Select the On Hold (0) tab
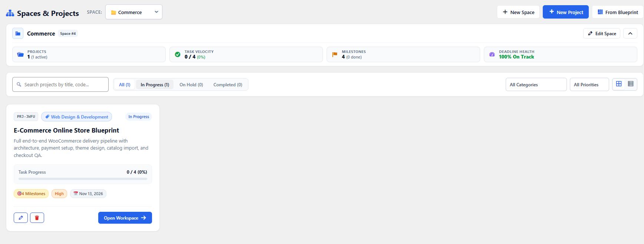644x244 pixels. (x=191, y=84)
